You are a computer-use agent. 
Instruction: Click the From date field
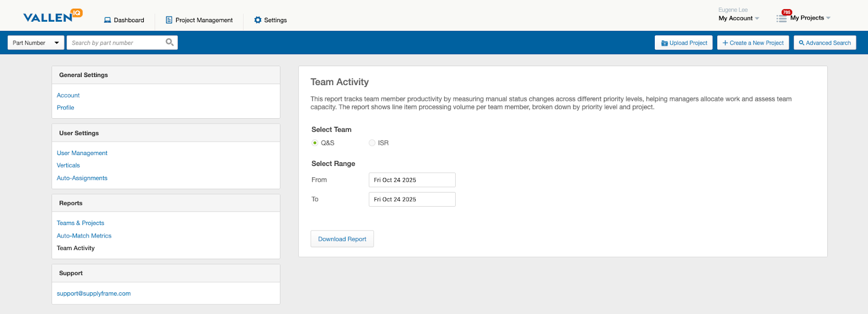(x=412, y=180)
